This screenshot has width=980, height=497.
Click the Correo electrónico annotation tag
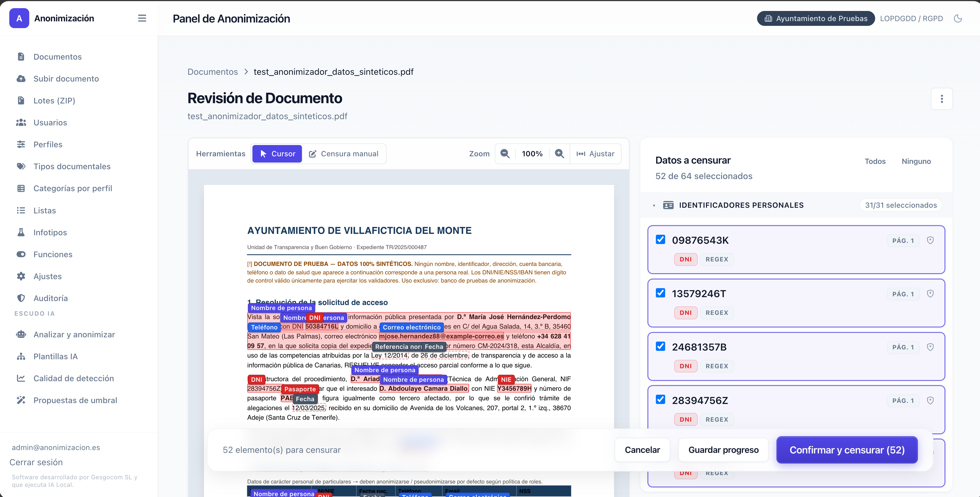tap(412, 327)
